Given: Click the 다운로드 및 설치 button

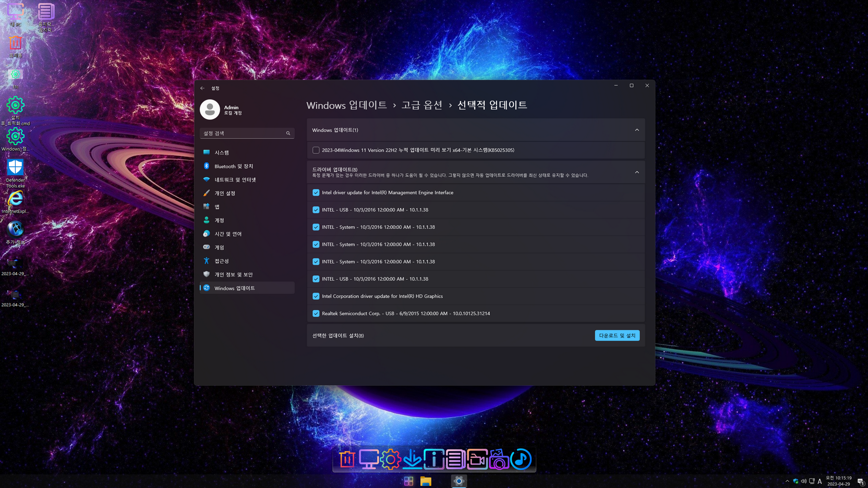Looking at the screenshot, I should pos(617,335).
